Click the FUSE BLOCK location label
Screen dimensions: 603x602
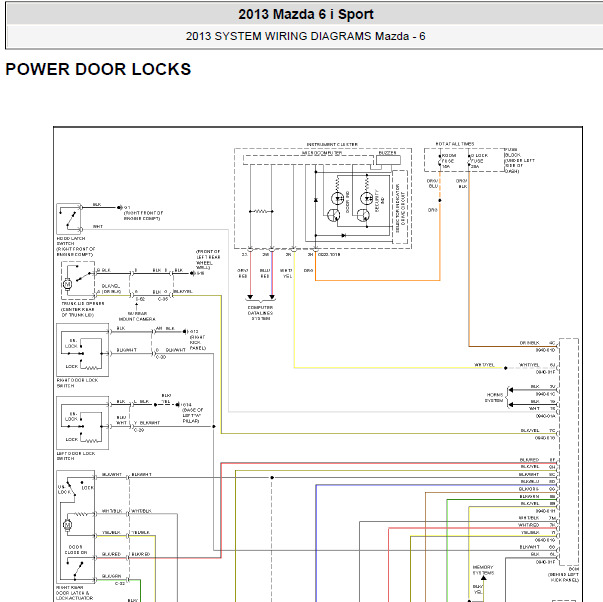(519, 160)
